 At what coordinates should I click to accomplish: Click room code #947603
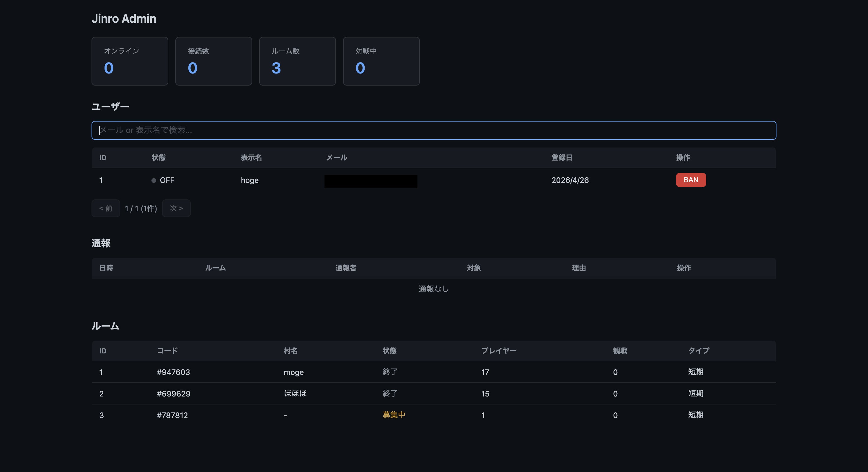pos(173,372)
